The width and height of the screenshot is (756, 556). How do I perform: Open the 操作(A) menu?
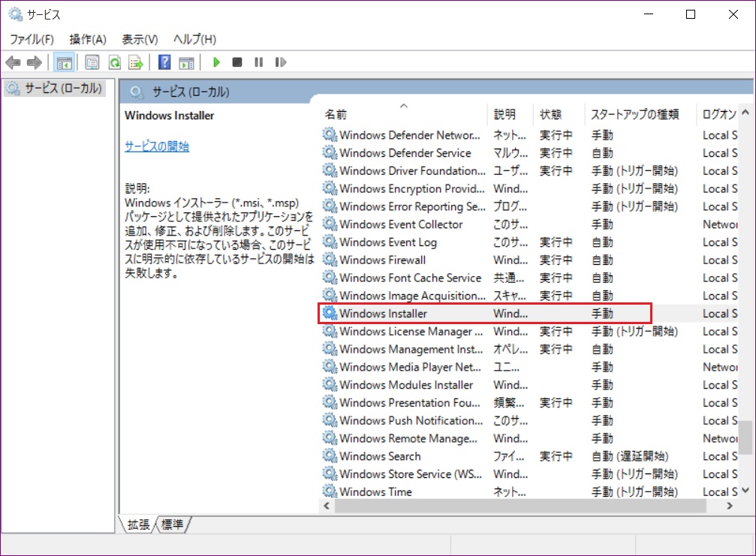[88, 39]
